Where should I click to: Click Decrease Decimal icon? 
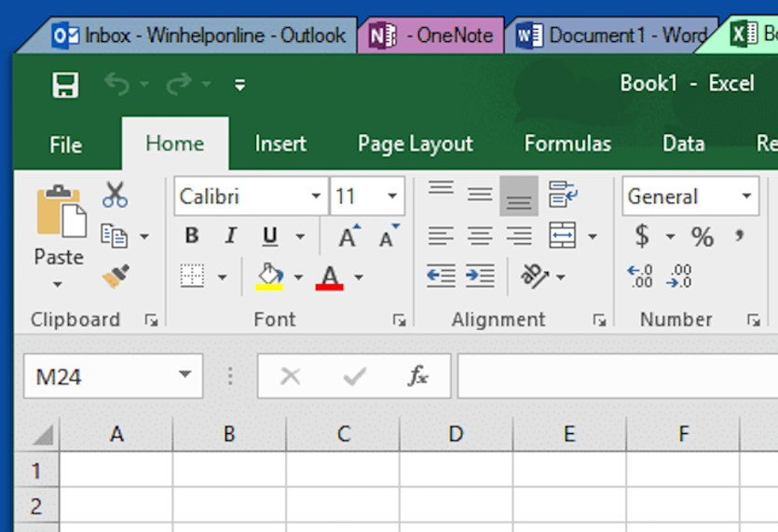tap(679, 277)
